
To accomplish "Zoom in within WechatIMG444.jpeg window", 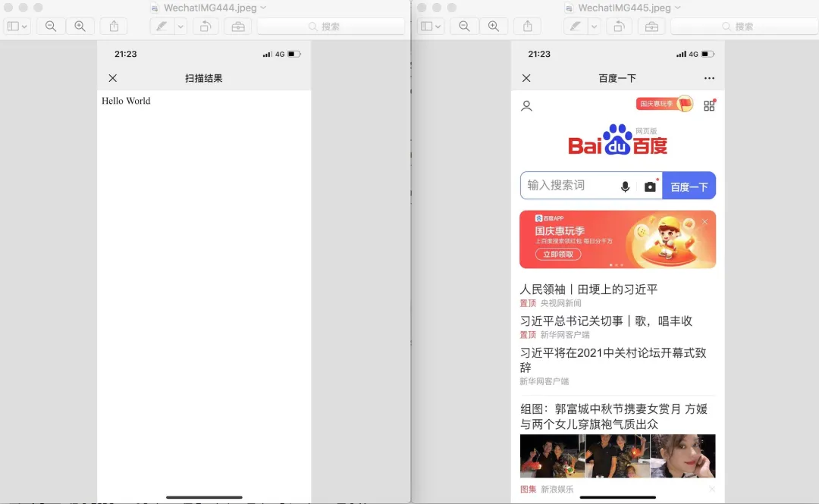I will (x=80, y=26).
